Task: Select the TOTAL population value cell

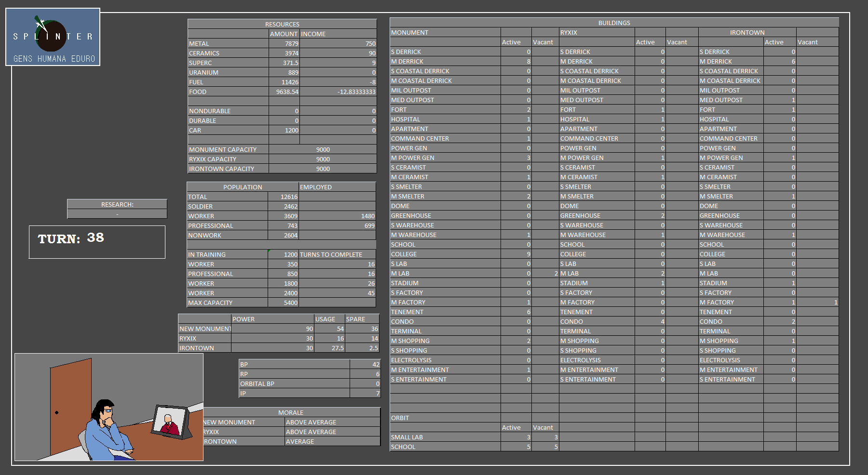Action: tap(284, 197)
